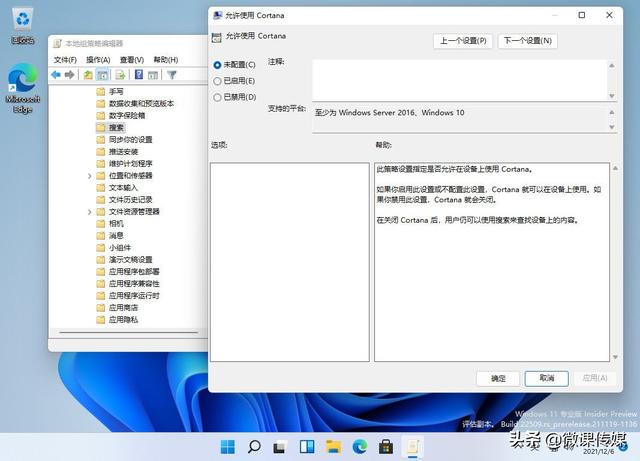Open Task View on the taskbar
Viewport: 640px width, 461px height.
pyautogui.click(x=280, y=447)
